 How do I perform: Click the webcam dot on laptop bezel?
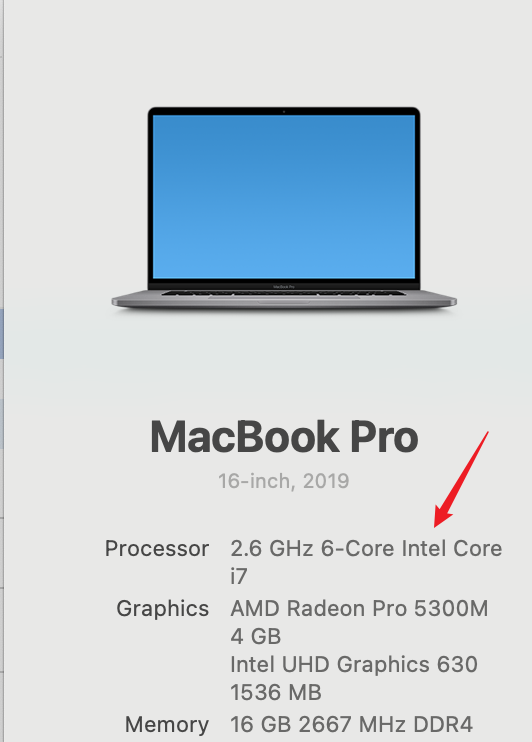[284, 112]
